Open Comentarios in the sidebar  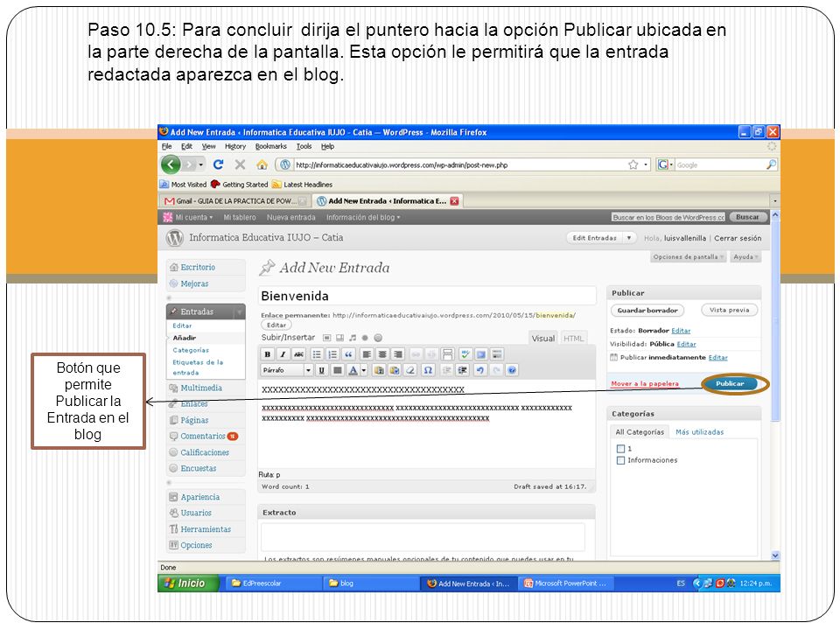(x=202, y=436)
